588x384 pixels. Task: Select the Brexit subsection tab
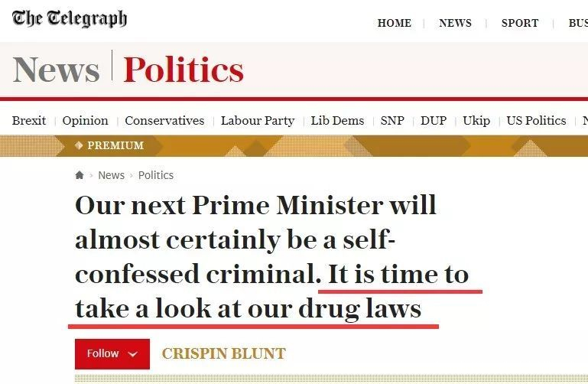point(29,121)
